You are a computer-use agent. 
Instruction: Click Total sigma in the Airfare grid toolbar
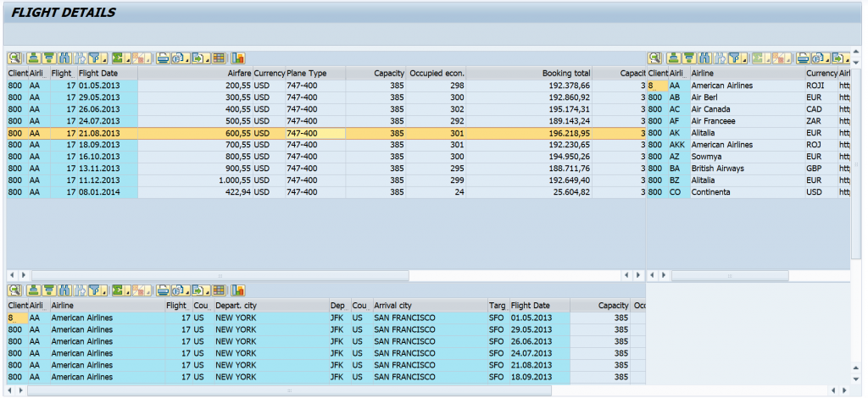point(118,58)
